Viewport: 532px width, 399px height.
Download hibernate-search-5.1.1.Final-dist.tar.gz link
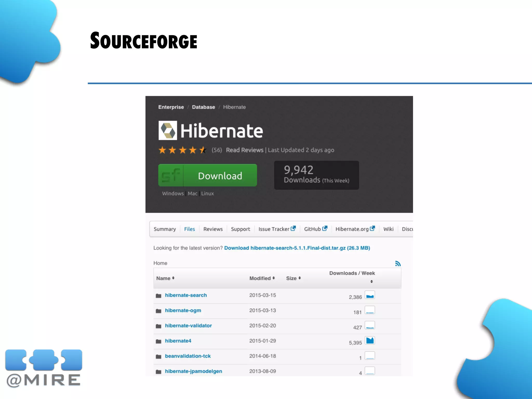pyautogui.click(x=297, y=248)
